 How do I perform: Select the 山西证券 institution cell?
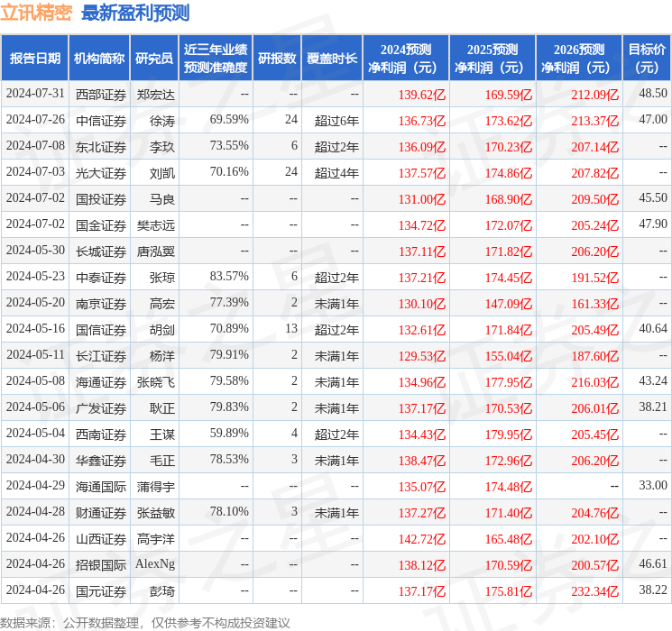pos(101,538)
